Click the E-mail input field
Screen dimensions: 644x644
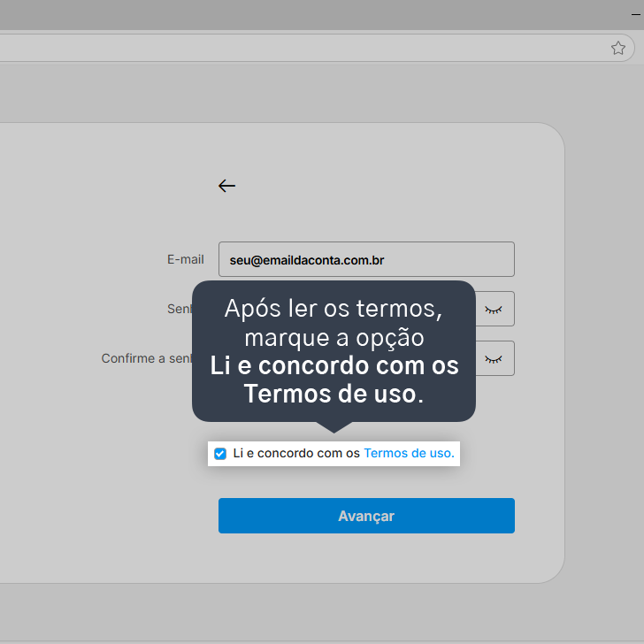[x=366, y=259]
